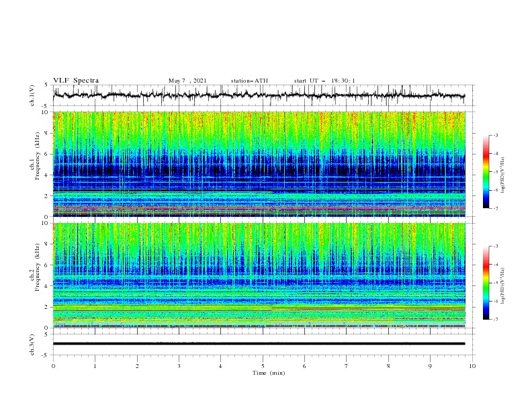Click the ch.1 spectrogram panel
Viewport: 532px width, 411px height.
[x=259, y=164]
